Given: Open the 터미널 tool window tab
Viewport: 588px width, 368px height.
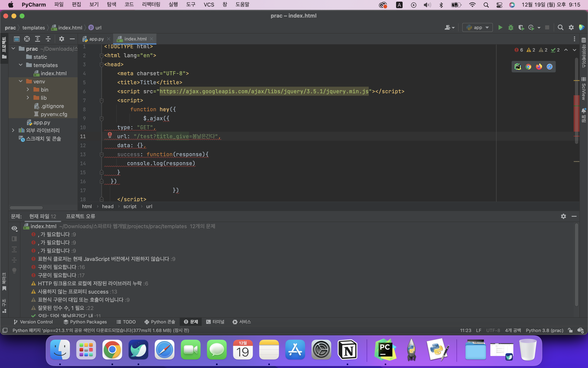Looking at the screenshot, I should coord(215,322).
